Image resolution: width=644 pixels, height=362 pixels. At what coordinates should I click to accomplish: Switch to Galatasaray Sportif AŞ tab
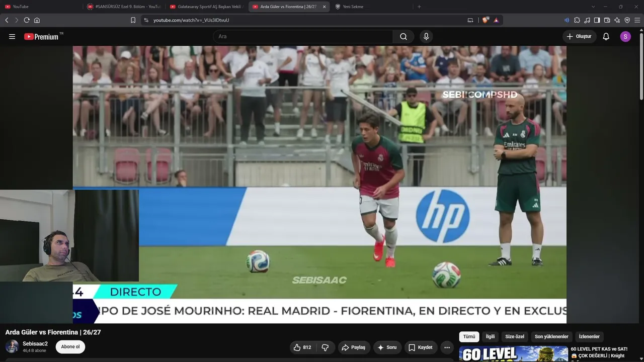207,7
